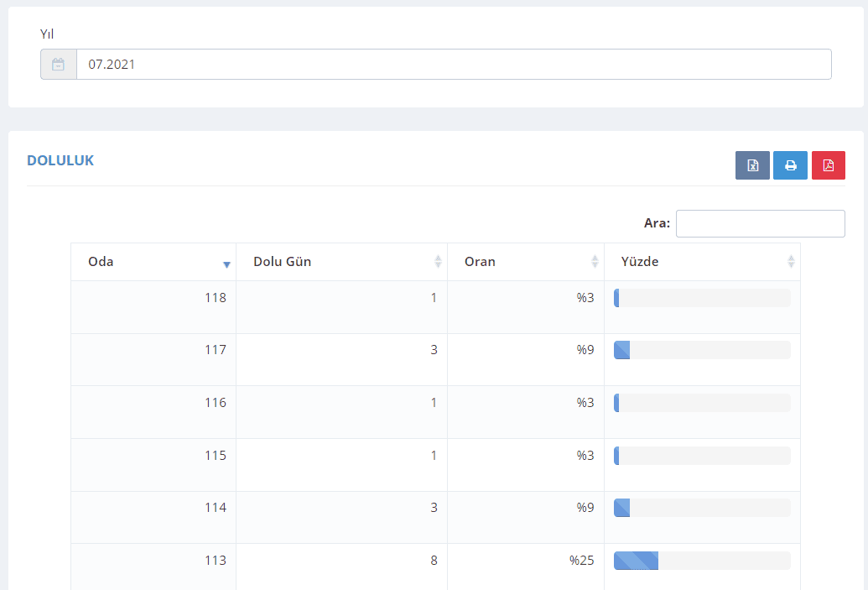Export the occupancy table as PDF
The width and height of the screenshot is (868, 590).
point(828,165)
